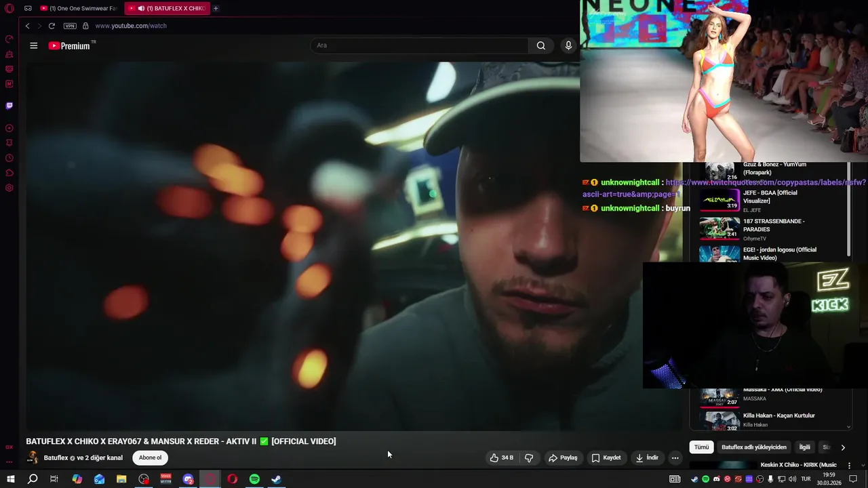Go back with browser back arrow

(28, 26)
